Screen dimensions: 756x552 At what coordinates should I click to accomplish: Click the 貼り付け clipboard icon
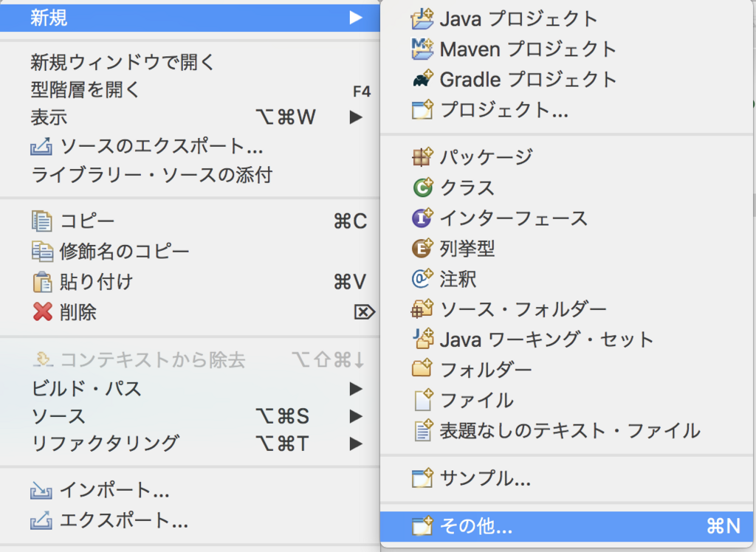[42, 282]
